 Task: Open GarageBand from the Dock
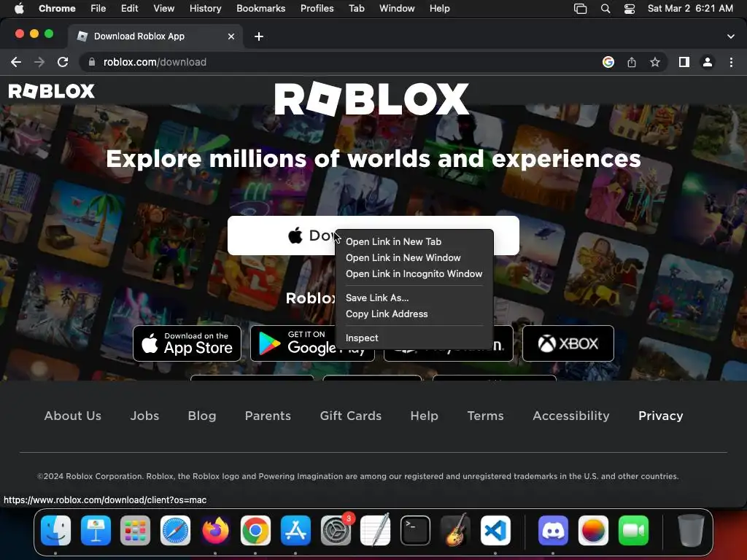(455, 531)
